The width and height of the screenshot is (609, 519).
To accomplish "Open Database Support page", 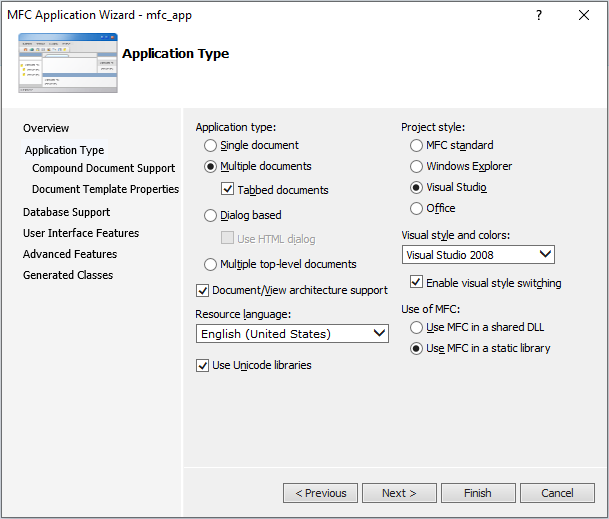I will [x=66, y=212].
